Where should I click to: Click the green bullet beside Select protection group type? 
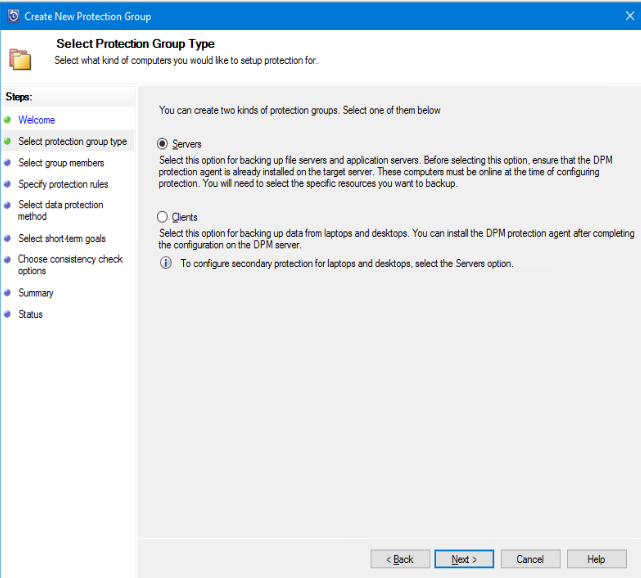(x=8, y=142)
